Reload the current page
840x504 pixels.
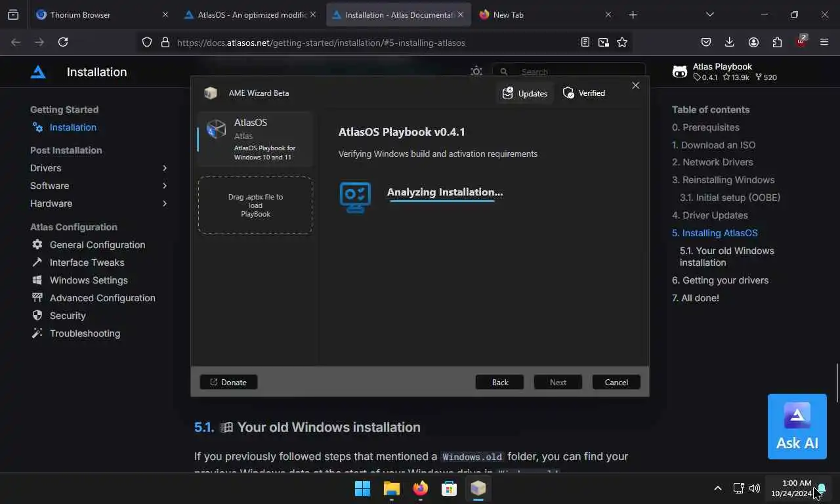[63, 42]
